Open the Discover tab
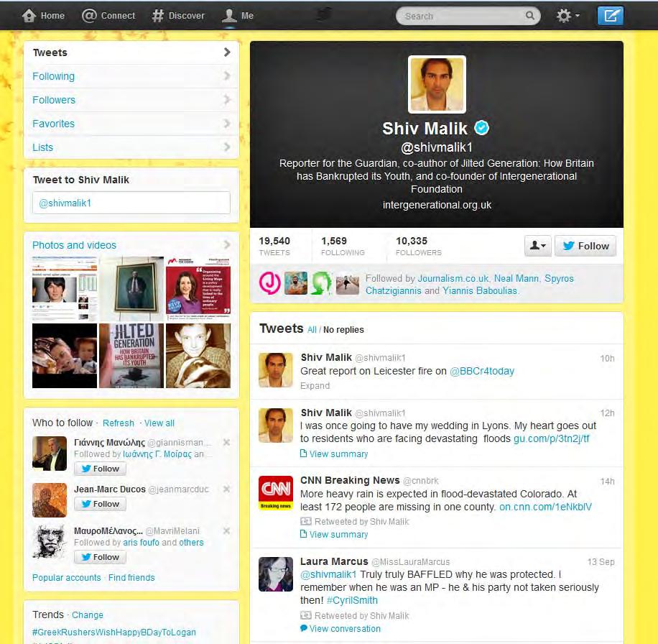This screenshot has height=644, width=658. coord(178,16)
